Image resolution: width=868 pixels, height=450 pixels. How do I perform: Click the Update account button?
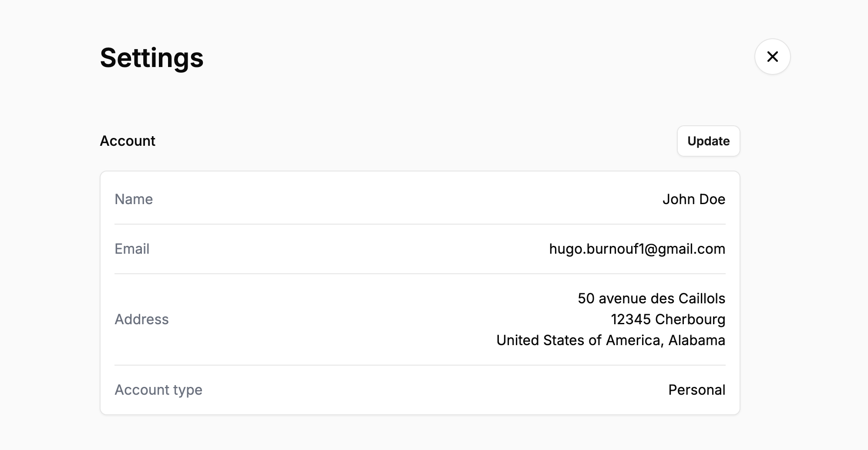pyautogui.click(x=708, y=141)
